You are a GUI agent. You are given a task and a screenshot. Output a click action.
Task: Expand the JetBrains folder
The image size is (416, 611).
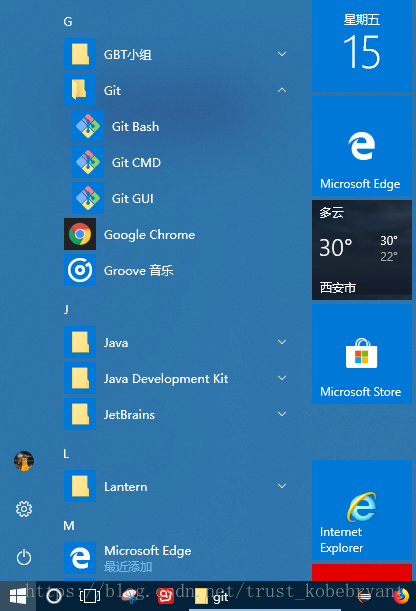tap(282, 414)
